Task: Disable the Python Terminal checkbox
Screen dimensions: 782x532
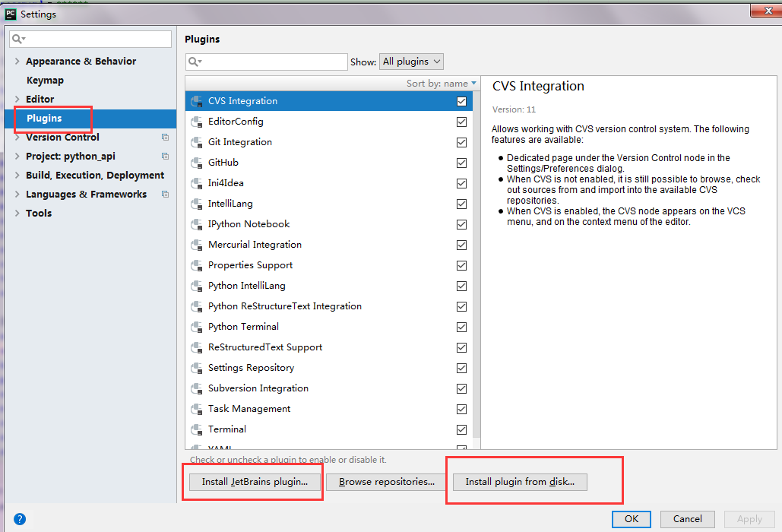Action: [461, 327]
